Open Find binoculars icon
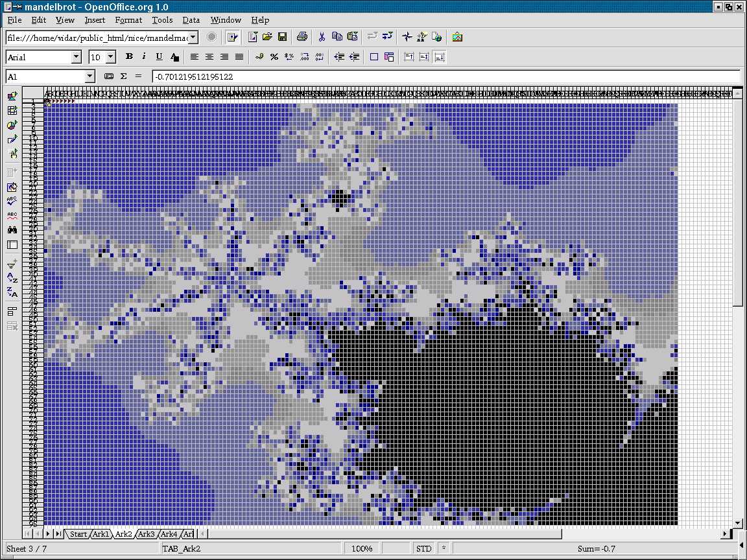 (12, 230)
